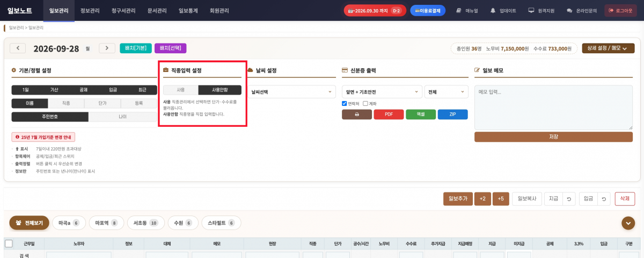Screen dimensions: 644x258
Task: Open the 정보관리 top menu
Action: coord(90,11)
